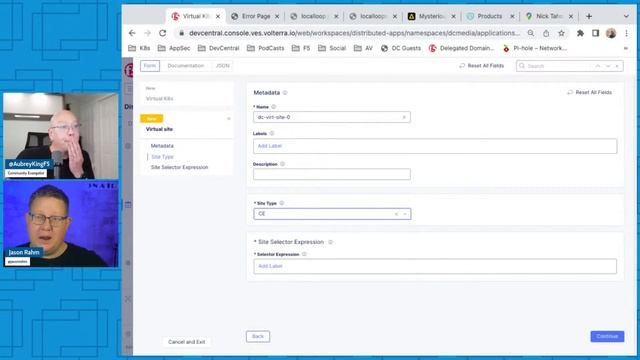
Task: Show info for the Metadata heading
Action: tap(285, 93)
